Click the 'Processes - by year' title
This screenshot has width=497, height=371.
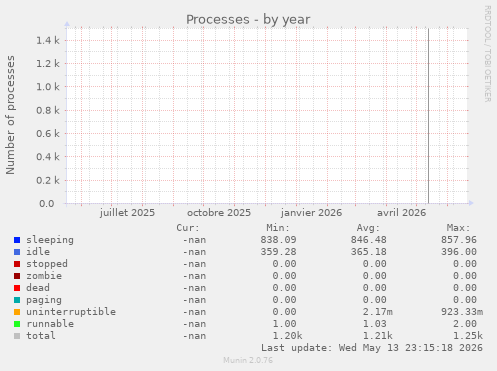coord(248,20)
